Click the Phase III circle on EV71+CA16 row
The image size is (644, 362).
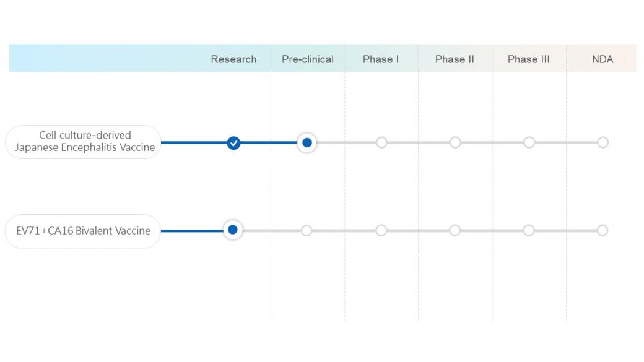pos(529,230)
